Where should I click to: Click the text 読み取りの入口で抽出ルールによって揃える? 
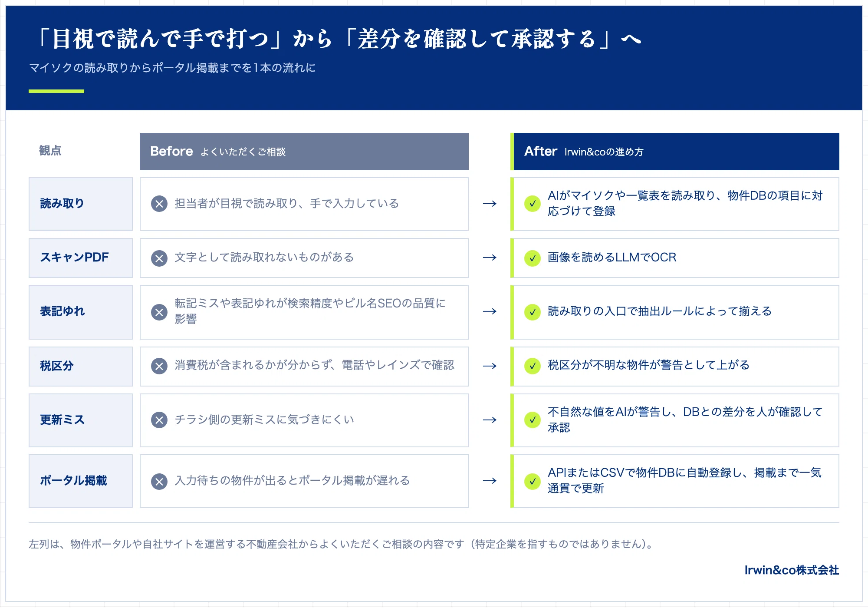(x=660, y=311)
